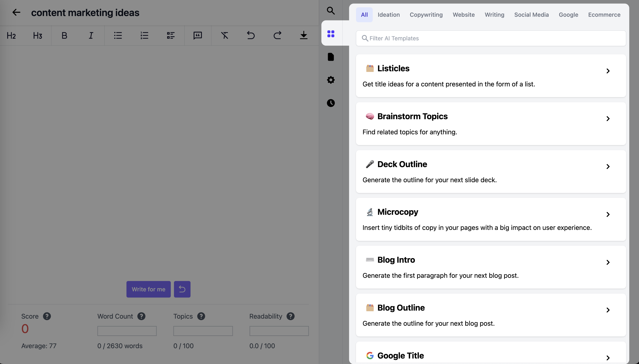Click the Word Count progress bar
639x364 pixels.
[127, 331]
